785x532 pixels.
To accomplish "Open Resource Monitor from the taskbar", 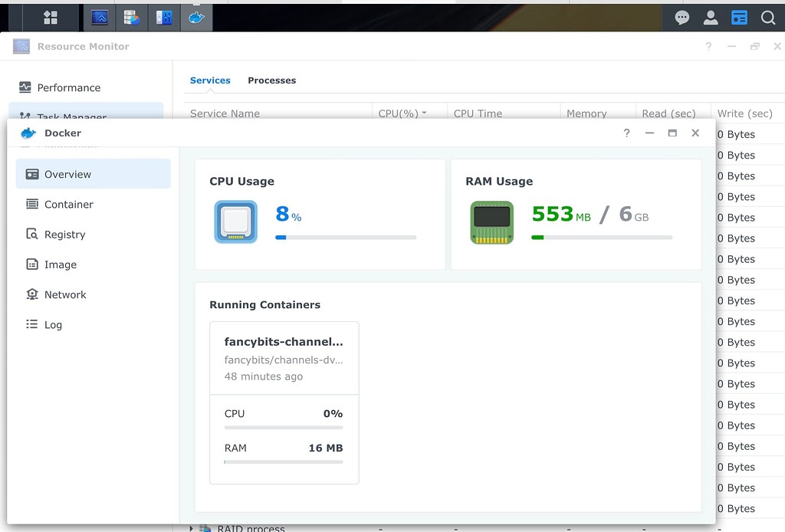I will [100, 16].
